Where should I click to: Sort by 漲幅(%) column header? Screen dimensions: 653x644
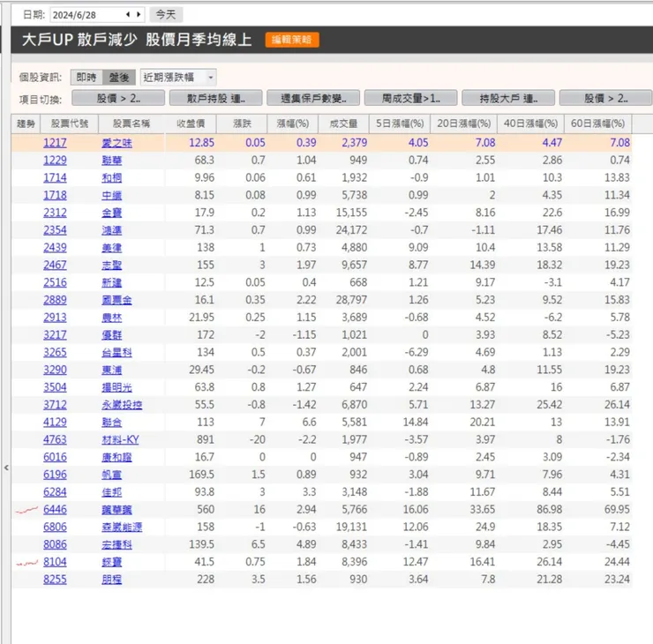293,124
